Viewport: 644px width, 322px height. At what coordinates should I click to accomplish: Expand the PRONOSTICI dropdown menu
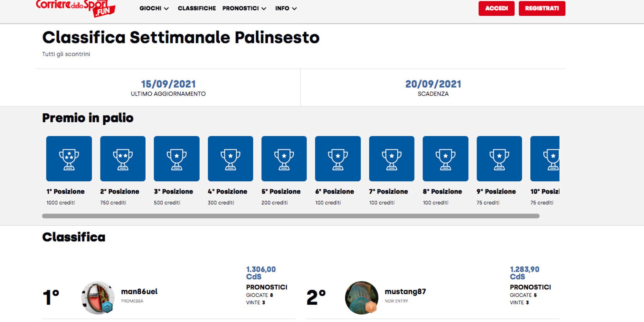244,8
